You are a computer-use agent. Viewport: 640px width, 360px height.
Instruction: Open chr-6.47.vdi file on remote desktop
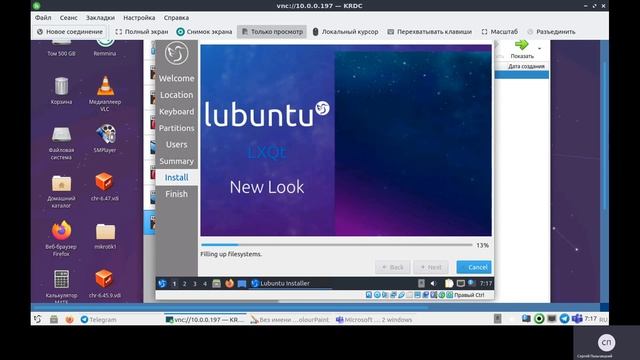[105, 187]
